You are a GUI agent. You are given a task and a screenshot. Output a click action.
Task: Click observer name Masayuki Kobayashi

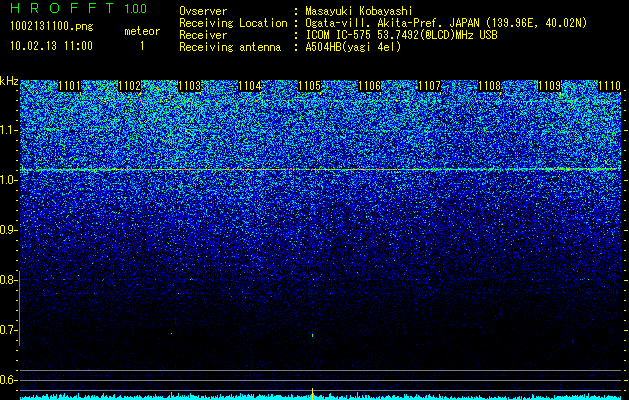tap(359, 11)
